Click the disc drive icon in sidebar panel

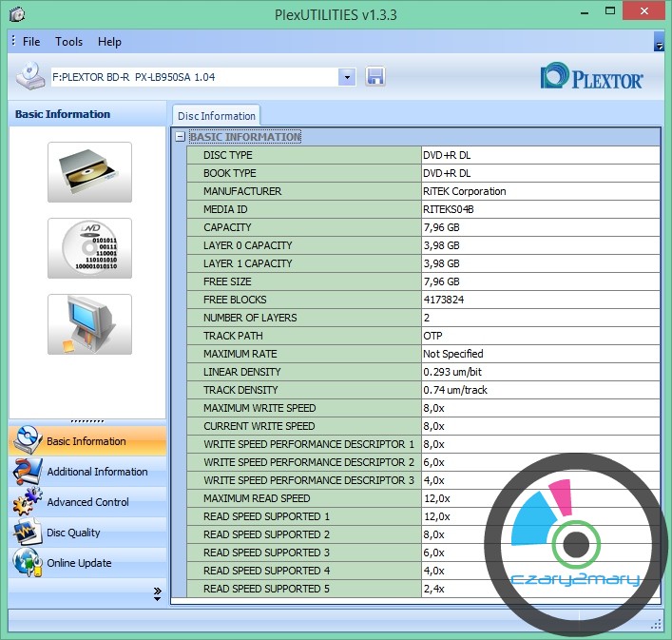coord(89,172)
